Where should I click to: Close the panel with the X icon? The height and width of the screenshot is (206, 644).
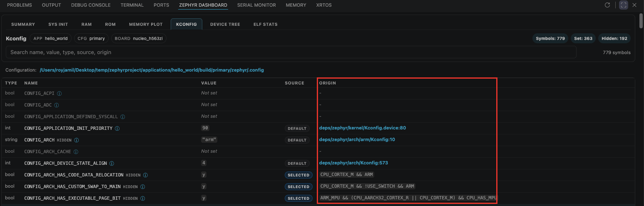point(634,5)
